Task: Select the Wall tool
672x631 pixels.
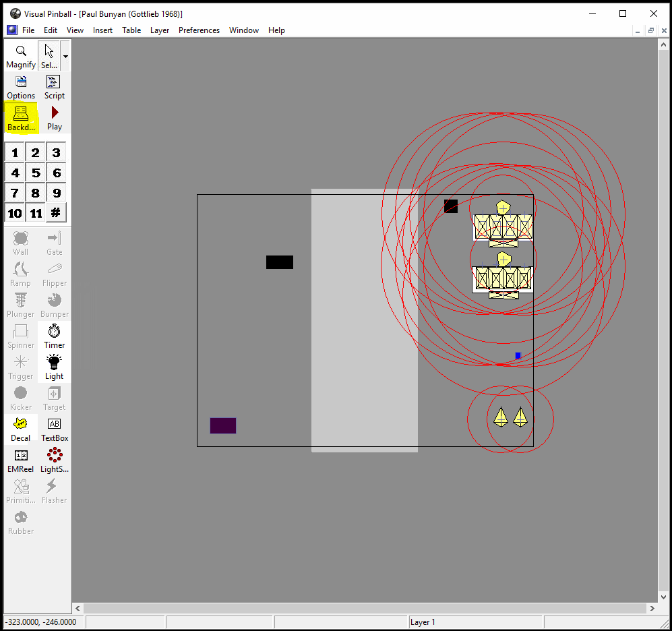Action: (x=21, y=243)
